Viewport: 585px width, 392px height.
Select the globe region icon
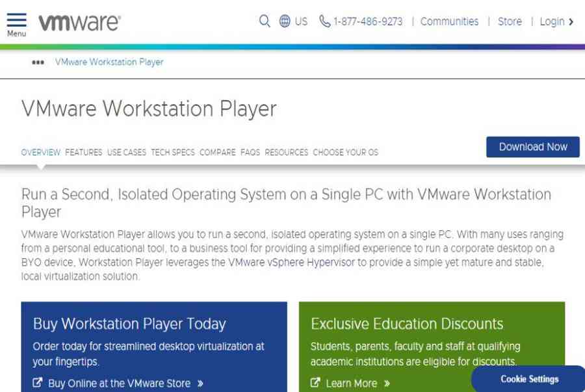(x=285, y=21)
